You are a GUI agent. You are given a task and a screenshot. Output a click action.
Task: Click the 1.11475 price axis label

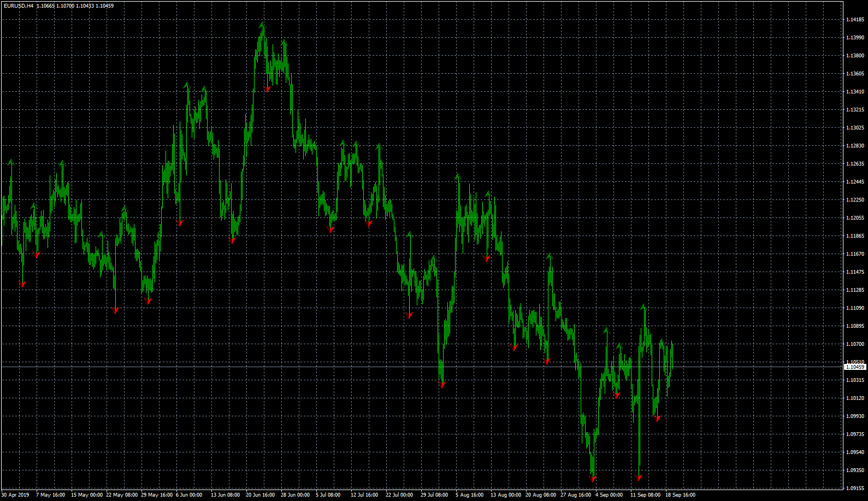coord(855,272)
